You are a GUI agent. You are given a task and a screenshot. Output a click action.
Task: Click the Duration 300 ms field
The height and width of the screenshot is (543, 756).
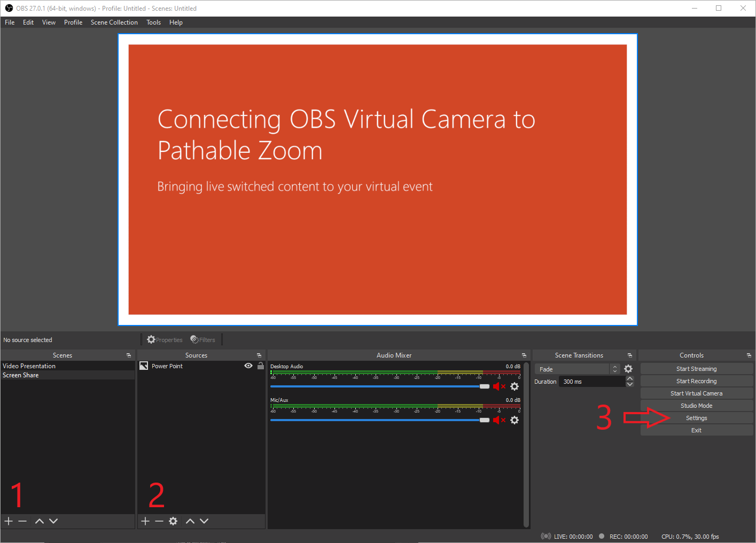tap(592, 382)
